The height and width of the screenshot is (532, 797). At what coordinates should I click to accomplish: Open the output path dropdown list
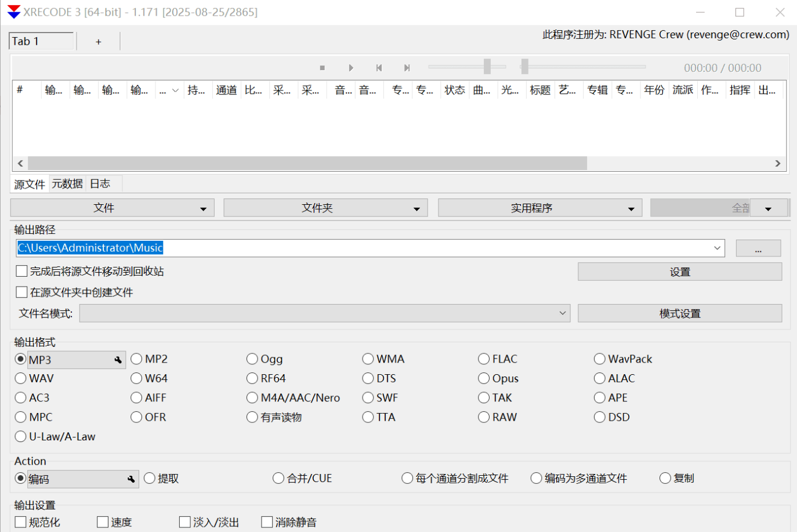[x=718, y=248]
